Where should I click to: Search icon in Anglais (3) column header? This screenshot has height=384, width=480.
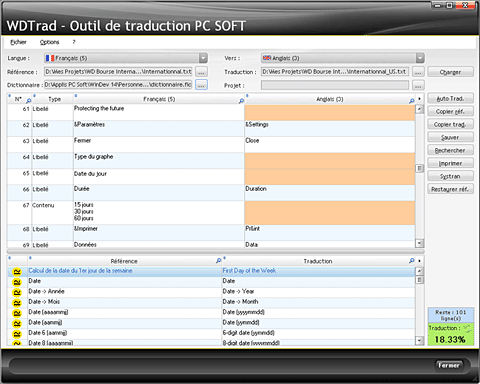pos(412,101)
